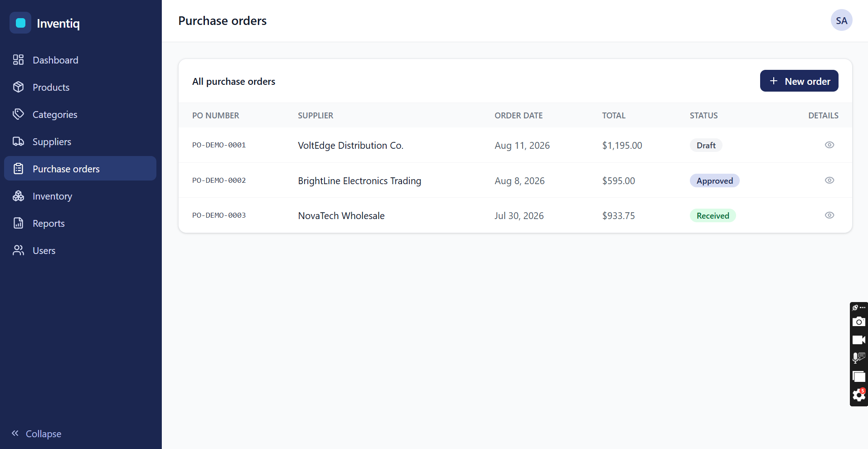
Task: Click the Dashboard grid icon
Action: (18, 60)
